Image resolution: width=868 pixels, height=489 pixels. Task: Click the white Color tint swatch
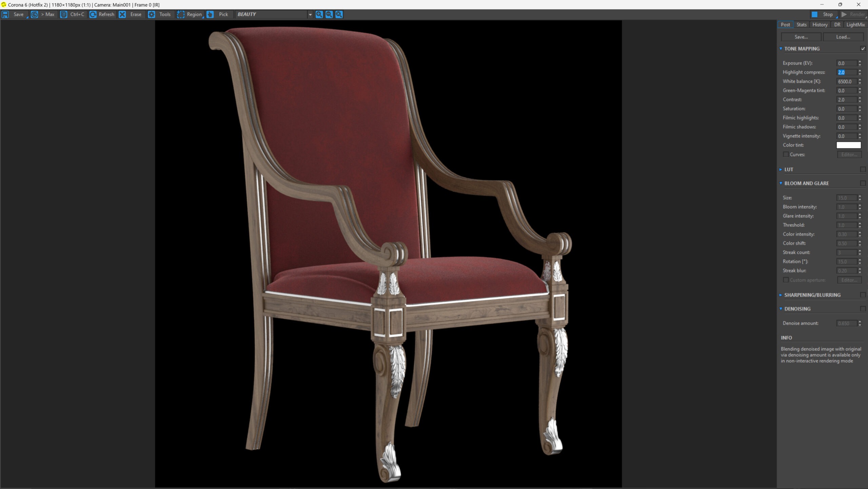tap(848, 145)
